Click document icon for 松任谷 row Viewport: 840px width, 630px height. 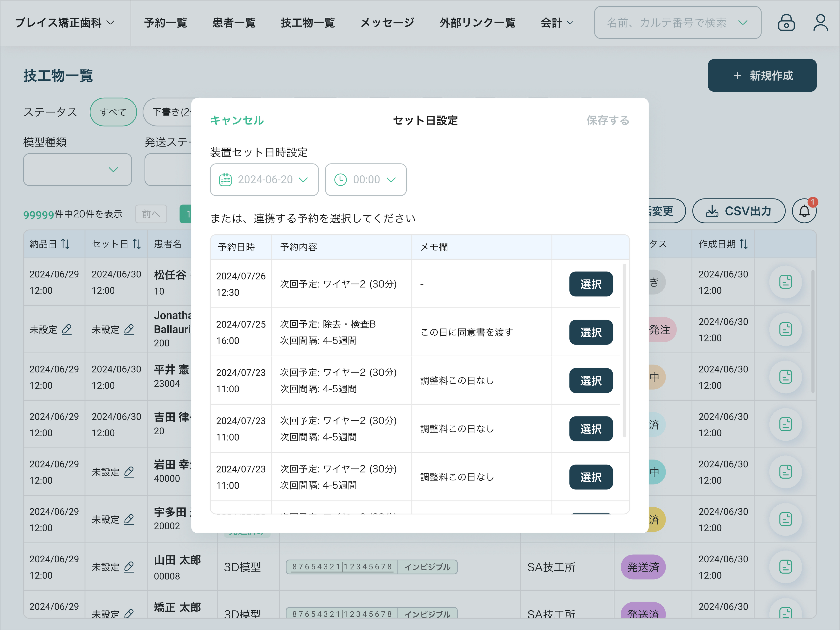tap(785, 282)
